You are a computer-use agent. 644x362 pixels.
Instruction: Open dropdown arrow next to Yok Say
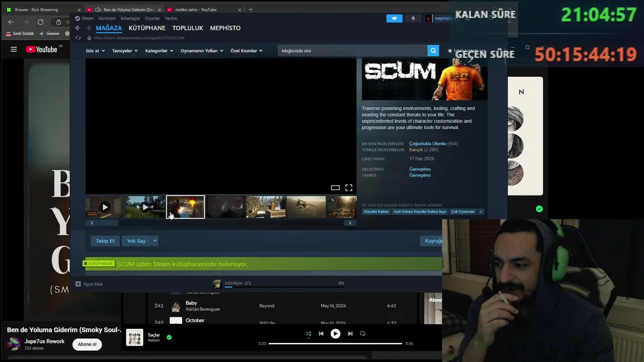pos(154,241)
